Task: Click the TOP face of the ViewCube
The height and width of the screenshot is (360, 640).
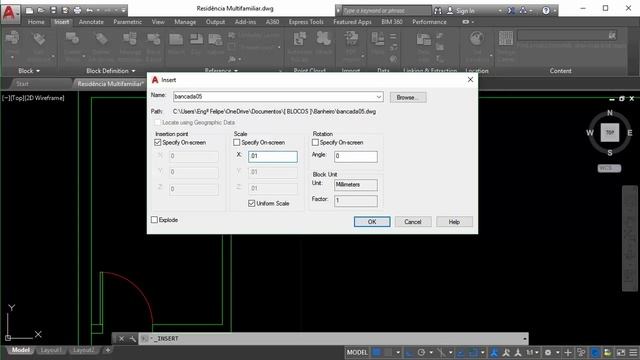Action: tap(610, 132)
